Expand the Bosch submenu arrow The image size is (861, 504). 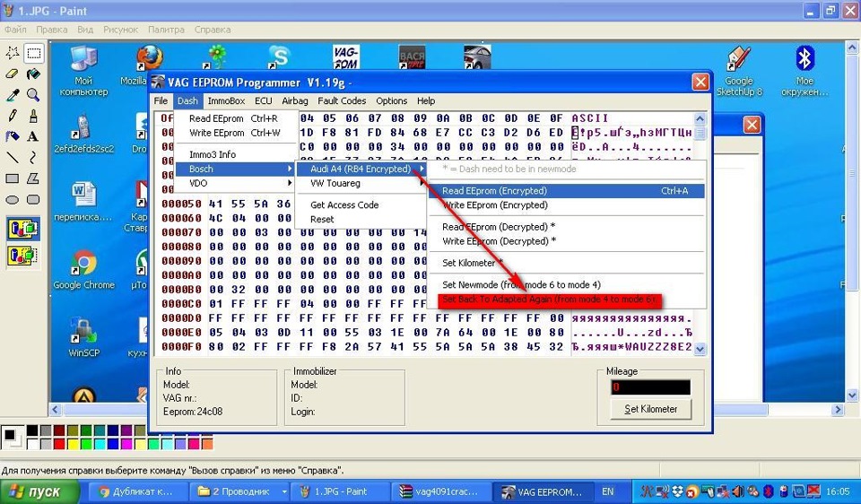point(290,169)
